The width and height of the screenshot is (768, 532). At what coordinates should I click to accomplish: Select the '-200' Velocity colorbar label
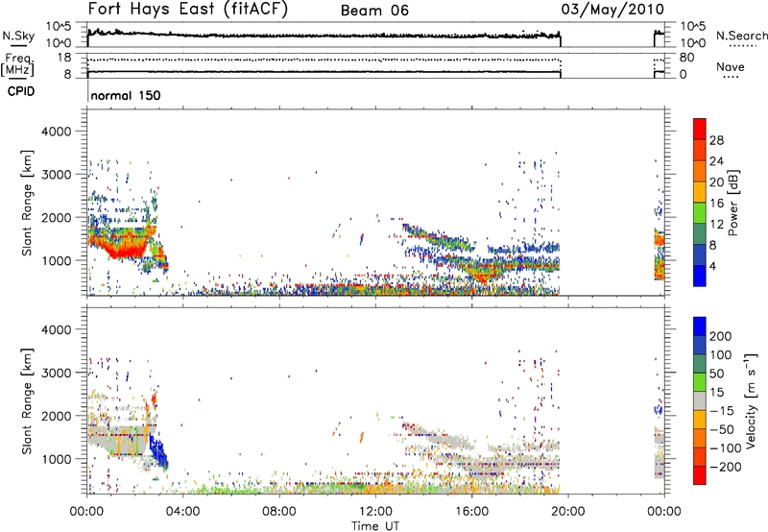[724, 467]
